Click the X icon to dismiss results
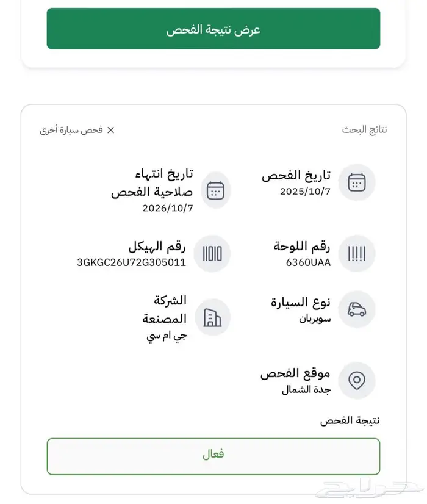The width and height of the screenshot is (427, 504). (111, 130)
